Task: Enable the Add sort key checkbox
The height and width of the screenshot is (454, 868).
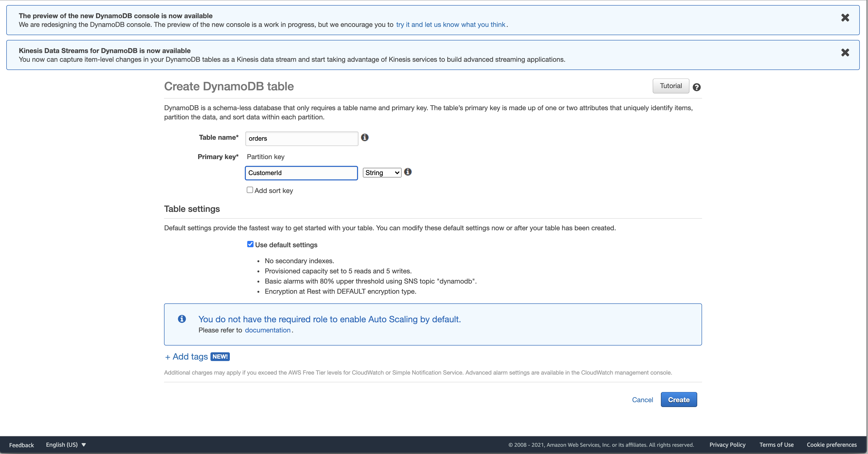Action: click(x=250, y=190)
